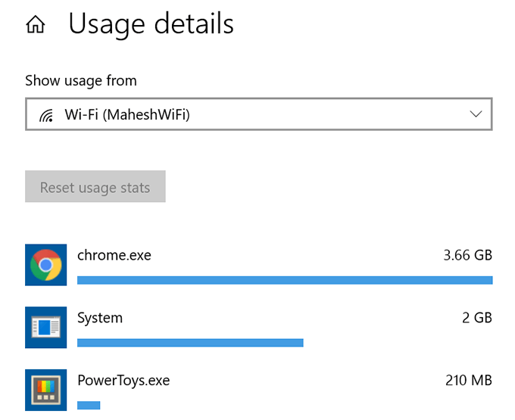Click the System app icon
The width and height of the screenshot is (515, 420).
(x=46, y=327)
